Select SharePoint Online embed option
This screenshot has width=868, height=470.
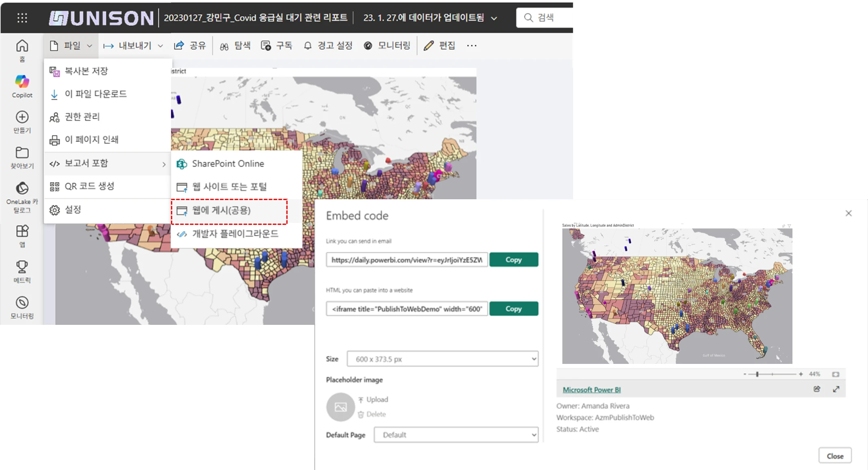[228, 163]
